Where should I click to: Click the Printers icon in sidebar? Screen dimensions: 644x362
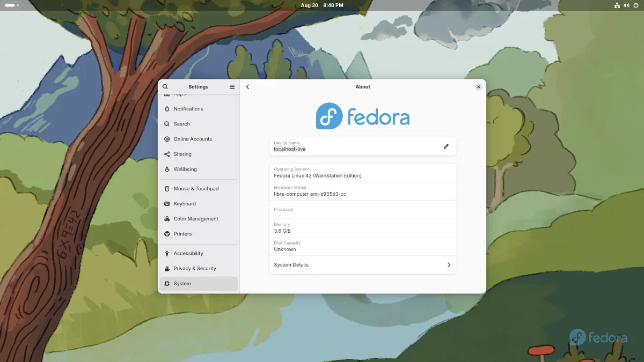pyautogui.click(x=167, y=234)
